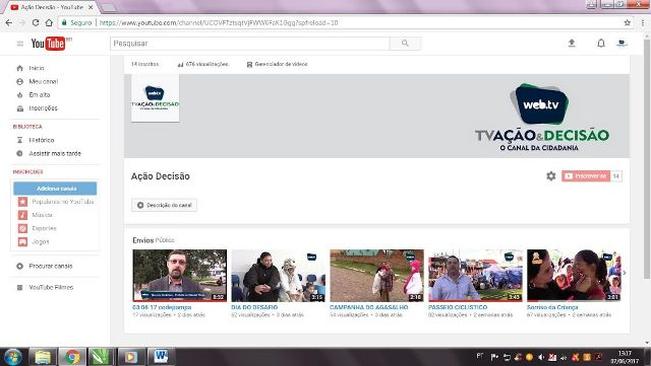Open the PASSEIO CICLÍSTICO thumbnail
Viewport: 651px width, 366px height.
(475, 275)
